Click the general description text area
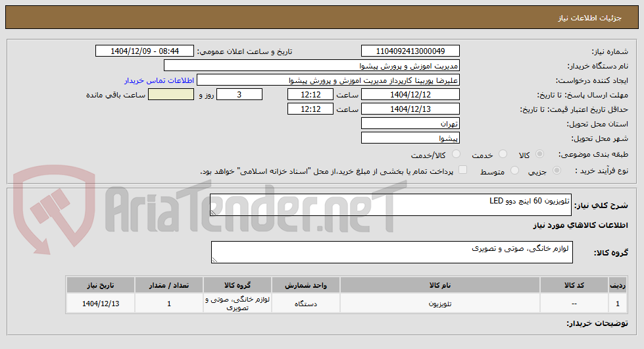The image size is (644, 349). (391, 205)
